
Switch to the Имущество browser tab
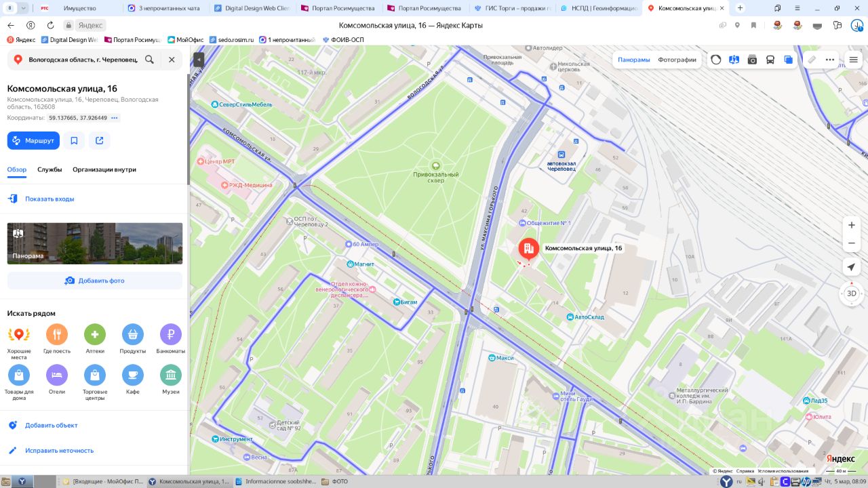click(x=79, y=8)
